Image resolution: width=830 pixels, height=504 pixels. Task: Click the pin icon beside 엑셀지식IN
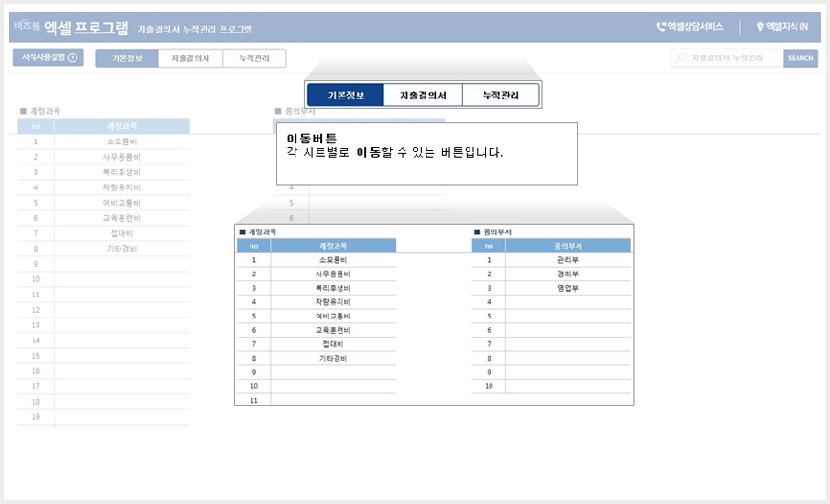point(760,26)
